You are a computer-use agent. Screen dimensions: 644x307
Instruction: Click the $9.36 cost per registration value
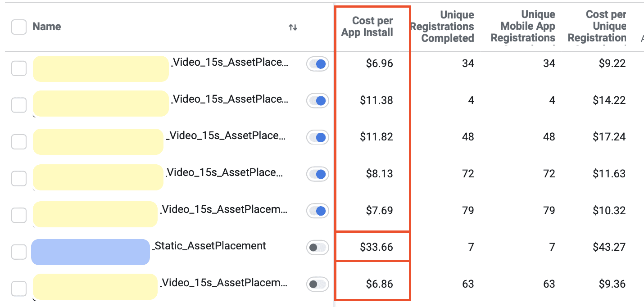coord(612,284)
